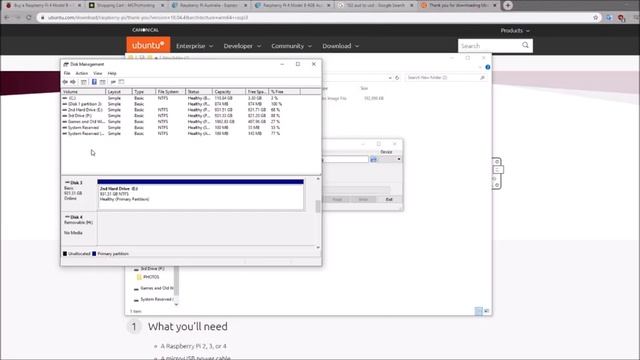Open the File menu in Disk Management
This screenshot has height=360, width=640.
click(67, 73)
